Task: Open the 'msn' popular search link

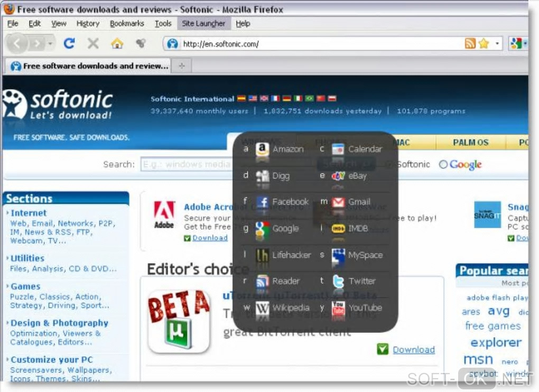Action: (x=478, y=359)
